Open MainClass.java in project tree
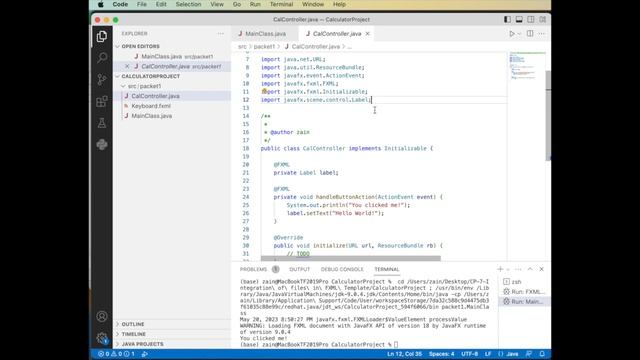Screen dimensions: 640x360 click(151, 116)
